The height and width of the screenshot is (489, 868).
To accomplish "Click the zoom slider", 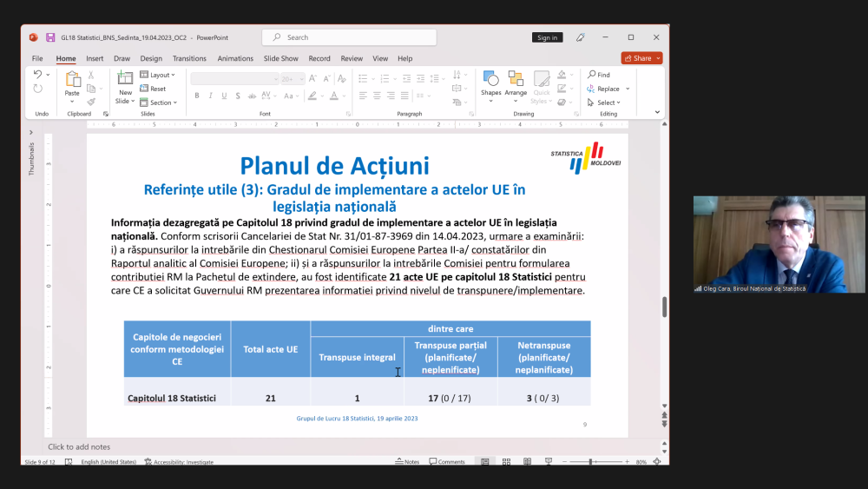I will point(595,461).
